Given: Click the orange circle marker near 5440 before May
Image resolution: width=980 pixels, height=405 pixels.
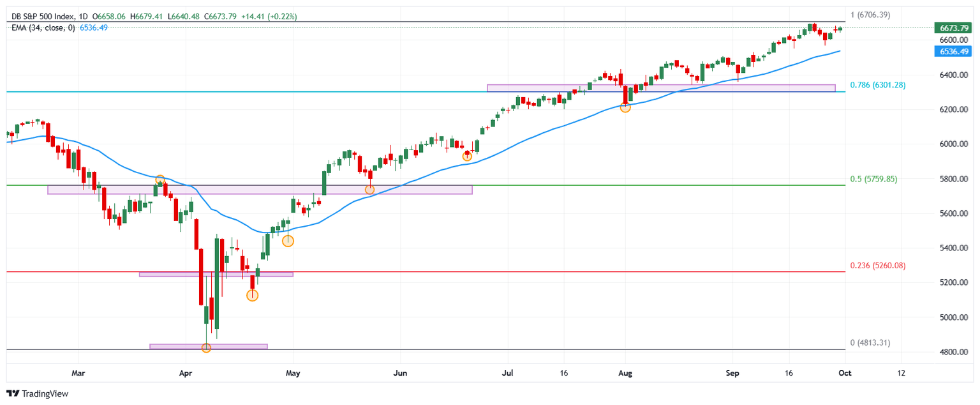Looking at the screenshot, I should pyautogui.click(x=288, y=241).
